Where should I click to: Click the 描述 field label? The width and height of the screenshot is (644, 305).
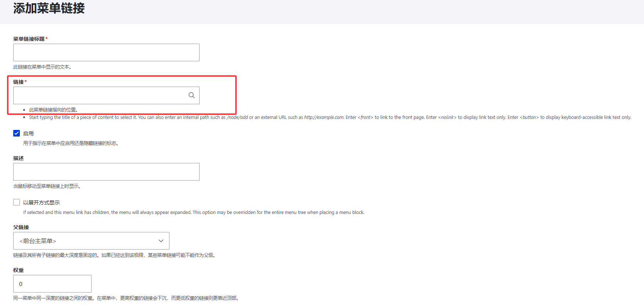click(x=18, y=158)
